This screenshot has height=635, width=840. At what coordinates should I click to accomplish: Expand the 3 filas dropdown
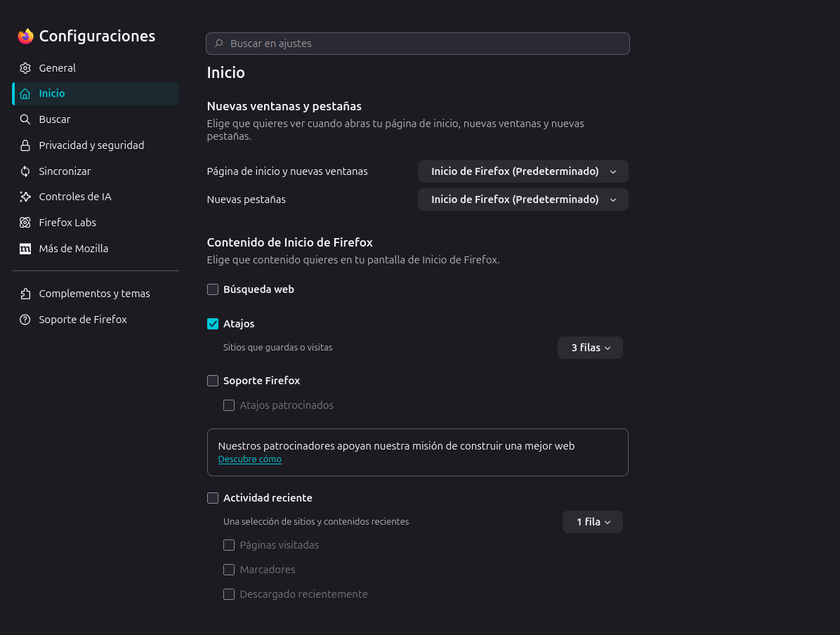click(x=590, y=348)
